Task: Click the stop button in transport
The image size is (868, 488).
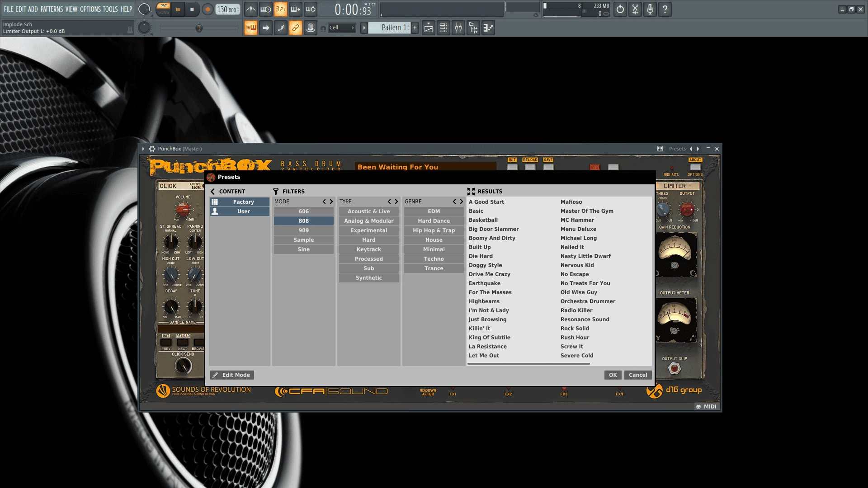Action: tap(192, 9)
